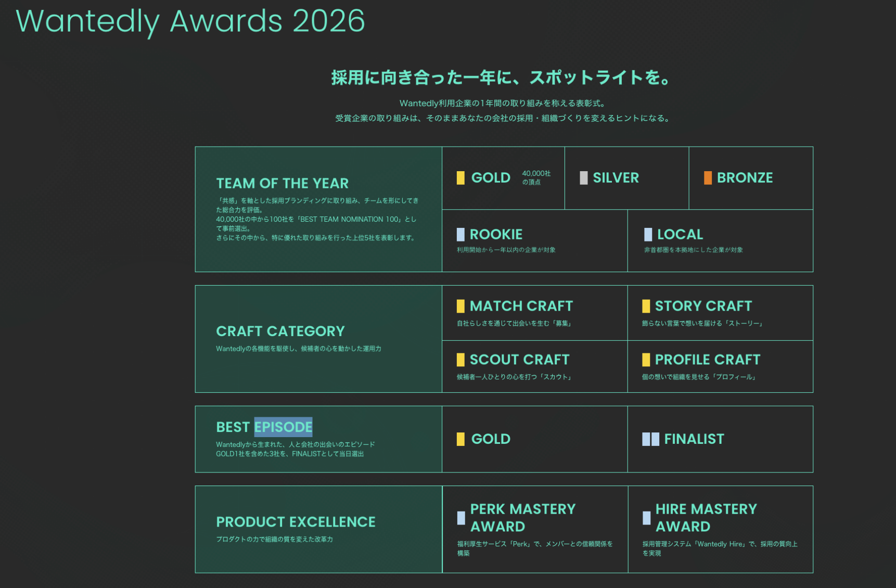Click the PROFILE CRAFT description mentioning 「プロフィール」
This screenshot has height=588, width=896.
pyautogui.click(x=700, y=377)
